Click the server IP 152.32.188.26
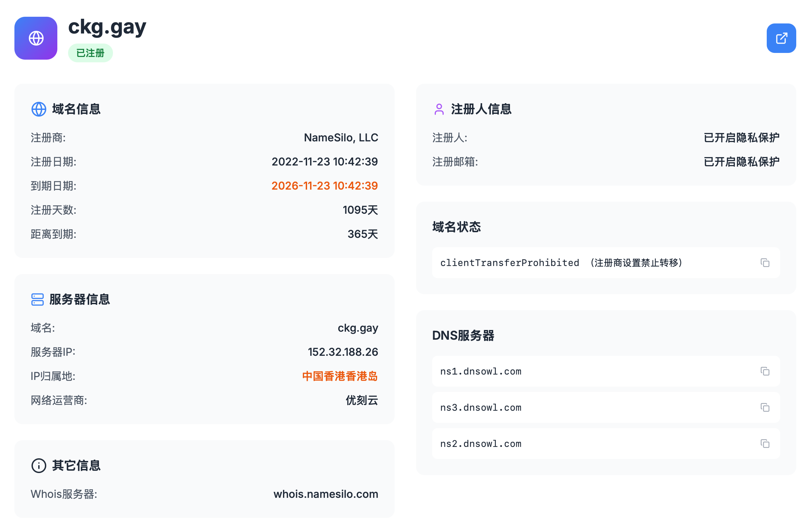Screen dimensions: 812x532 [x=343, y=352]
